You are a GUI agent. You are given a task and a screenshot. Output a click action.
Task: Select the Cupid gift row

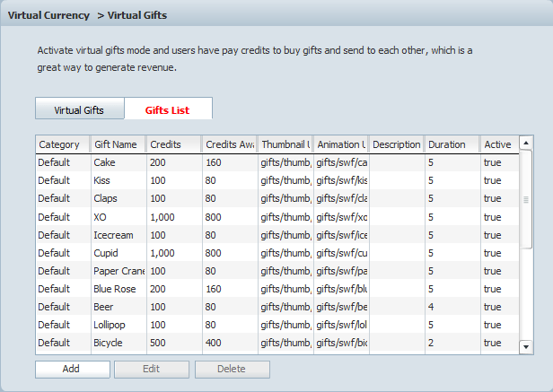point(117,253)
